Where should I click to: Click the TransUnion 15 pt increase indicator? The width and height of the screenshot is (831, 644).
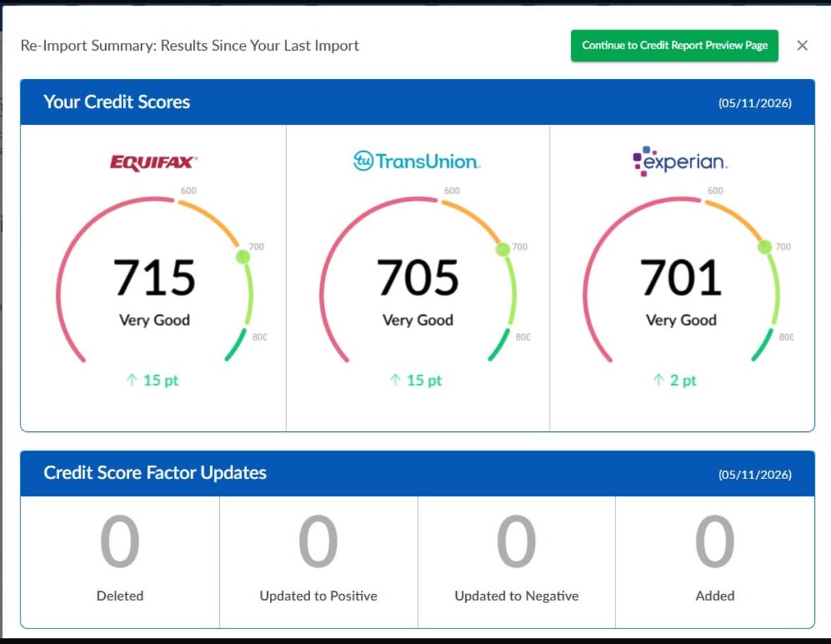pyautogui.click(x=416, y=380)
